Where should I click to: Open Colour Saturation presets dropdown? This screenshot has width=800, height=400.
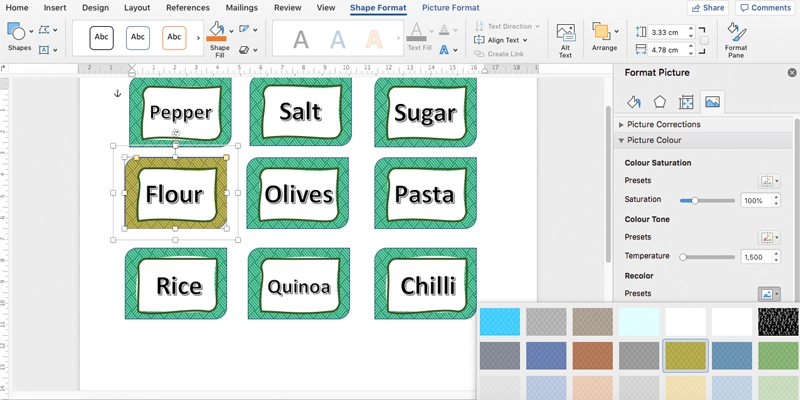tap(769, 181)
